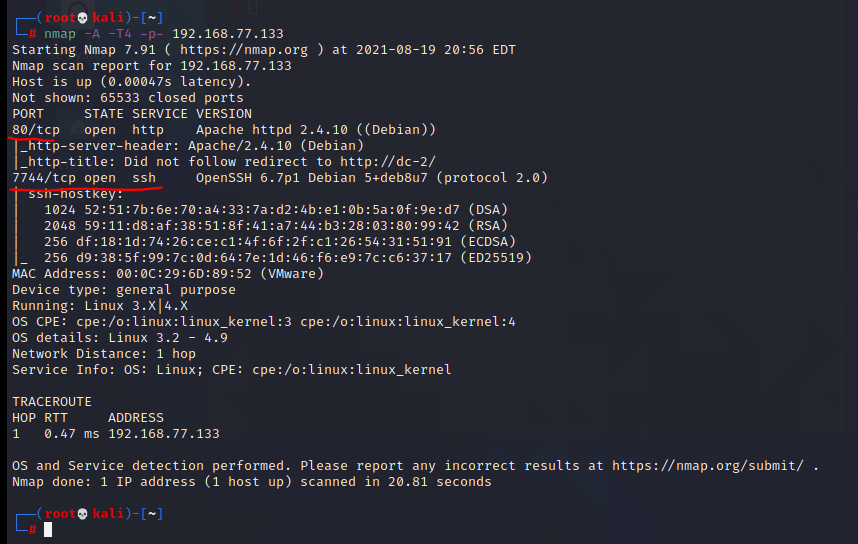Open the https://nmap.org/submit/ link
The width and height of the screenshot is (858, 544).
click(708, 466)
